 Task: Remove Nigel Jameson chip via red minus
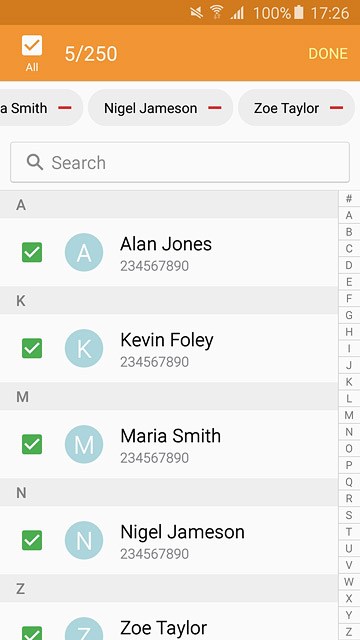(215, 108)
